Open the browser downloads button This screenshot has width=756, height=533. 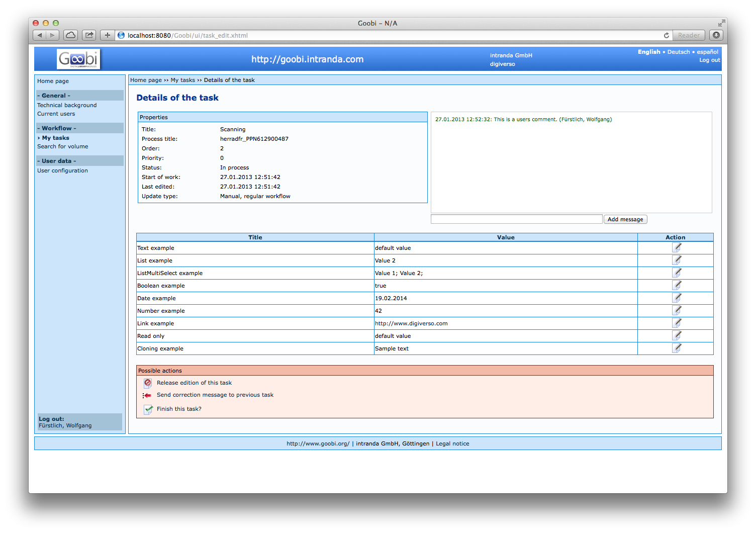[716, 35]
